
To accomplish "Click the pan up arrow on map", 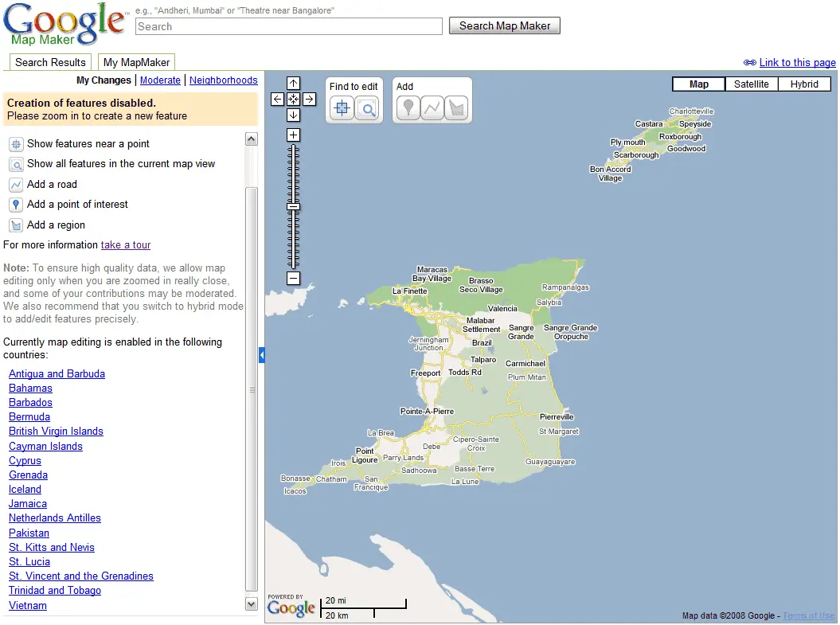I will pos(293,84).
